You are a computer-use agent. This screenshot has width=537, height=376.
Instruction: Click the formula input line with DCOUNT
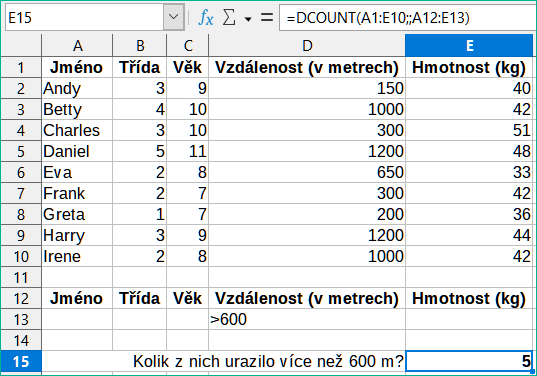coord(408,17)
